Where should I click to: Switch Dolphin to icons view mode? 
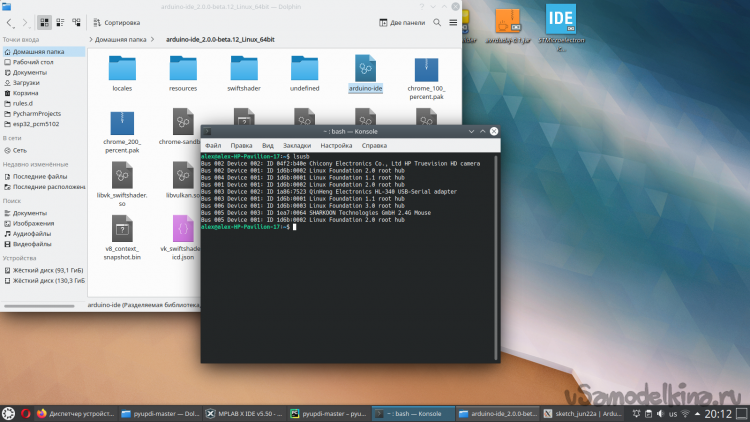click(45, 20)
